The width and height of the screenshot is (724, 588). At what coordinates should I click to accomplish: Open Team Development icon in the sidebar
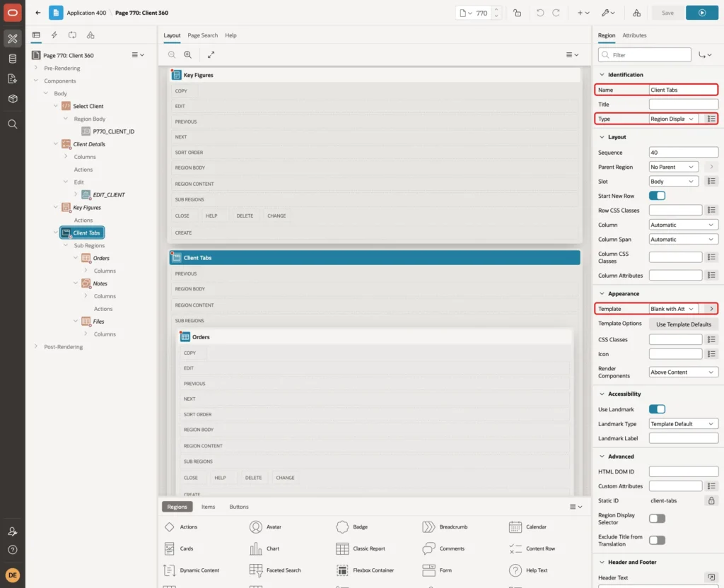click(13, 78)
